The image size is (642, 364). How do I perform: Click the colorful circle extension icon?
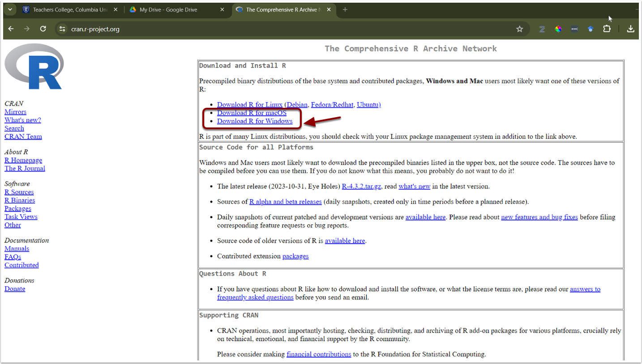tap(558, 29)
